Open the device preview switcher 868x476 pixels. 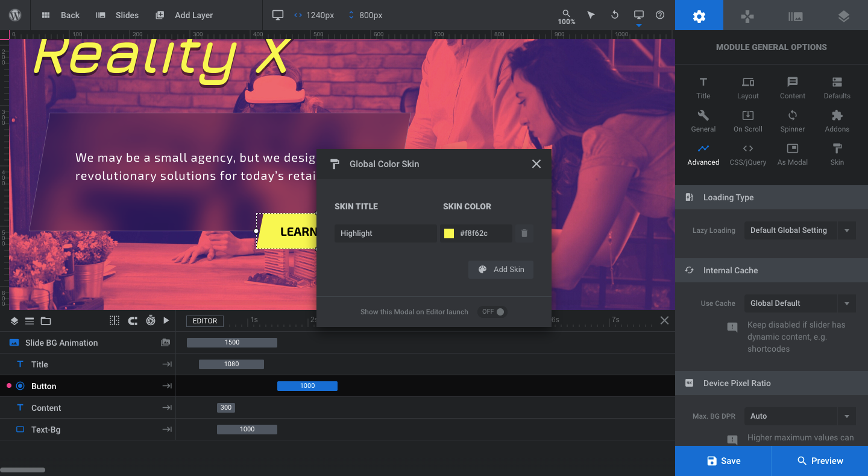point(638,16)
